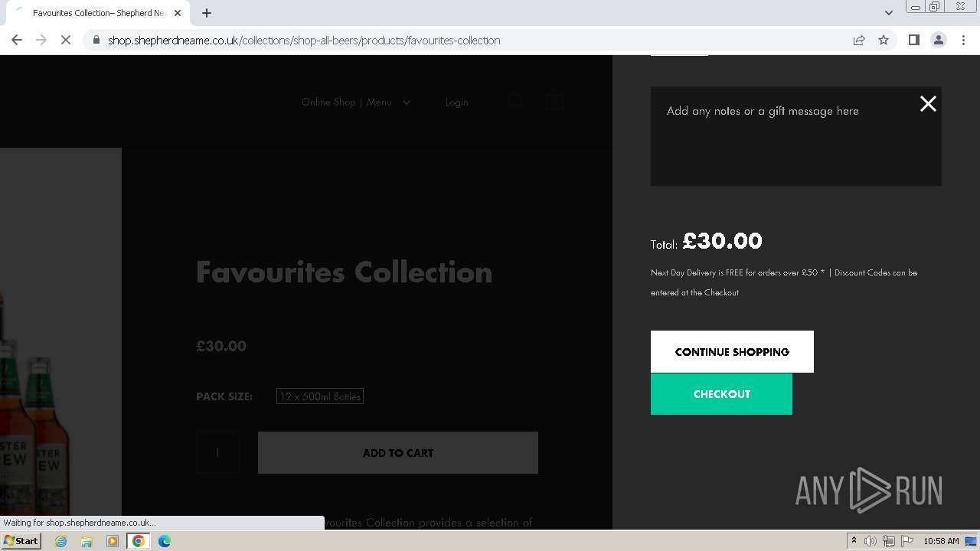The height and width of the screenshot is (551, 980).
Task: Expand the tab search dropdown arrow
Action: click(889, 13)
